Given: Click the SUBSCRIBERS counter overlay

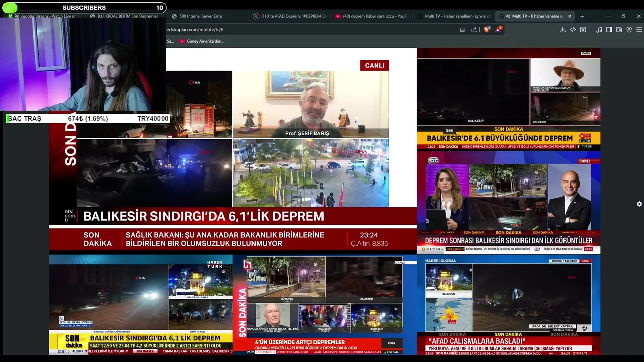Looking at the screenshot, I should [83, 8].
